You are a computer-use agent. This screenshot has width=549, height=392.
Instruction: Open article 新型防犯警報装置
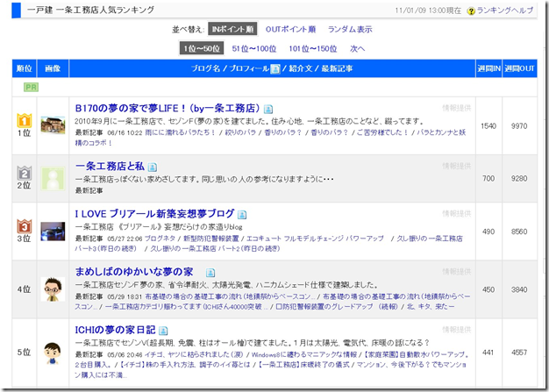coord(211,239)
